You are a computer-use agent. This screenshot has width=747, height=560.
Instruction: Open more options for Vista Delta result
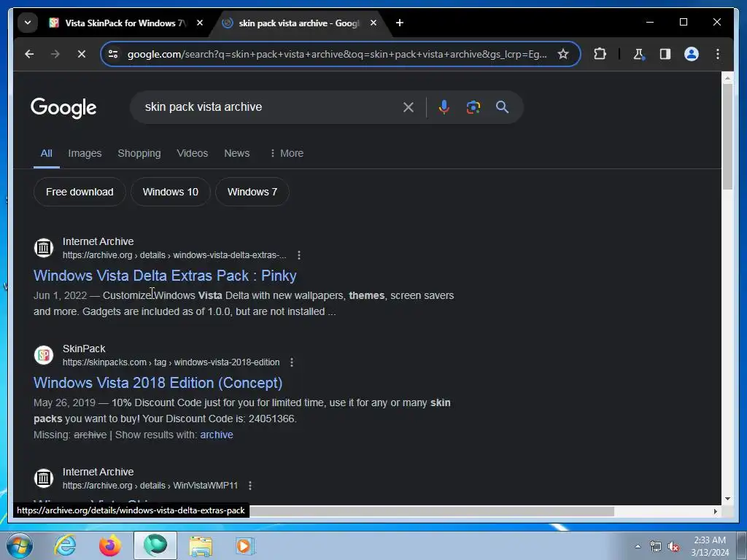(298, 255)
